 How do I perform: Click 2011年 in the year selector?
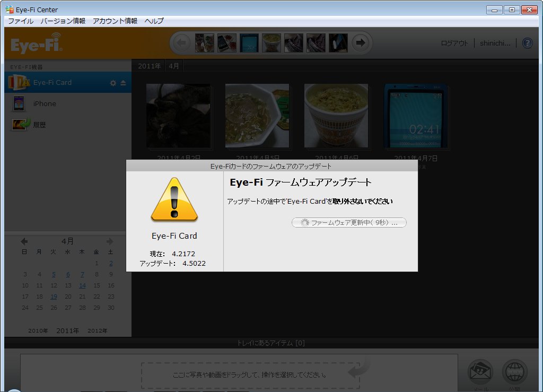(x=67, y=330)
